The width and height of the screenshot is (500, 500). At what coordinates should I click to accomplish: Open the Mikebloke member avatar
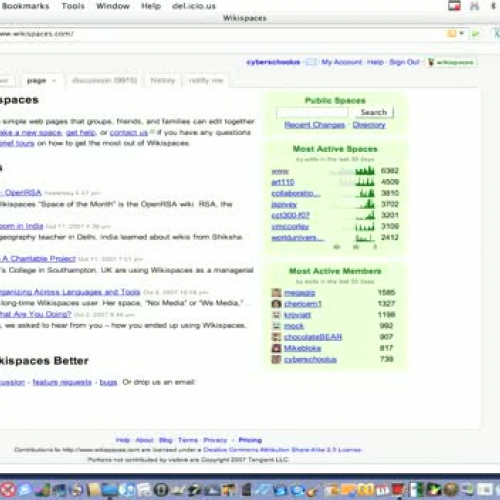[x=276, y=348]
